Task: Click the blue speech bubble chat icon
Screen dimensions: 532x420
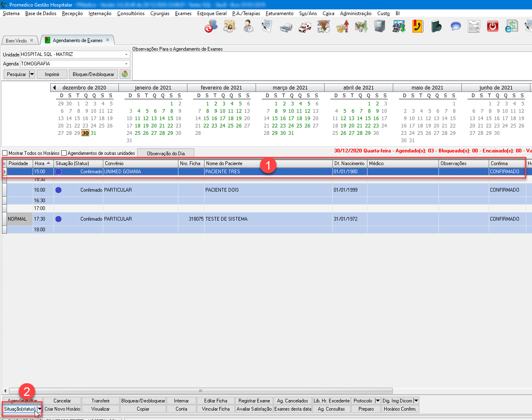Action: coord(455,27)
